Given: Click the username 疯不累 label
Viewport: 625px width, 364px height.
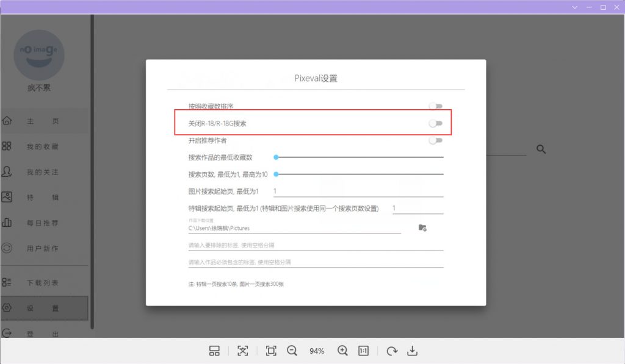Looking at the screenshot, I should [x=39, y=88].
